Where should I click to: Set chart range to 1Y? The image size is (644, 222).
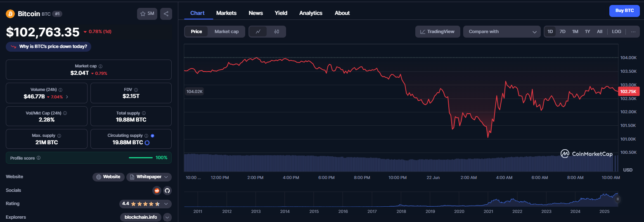[x=587, y=31]
